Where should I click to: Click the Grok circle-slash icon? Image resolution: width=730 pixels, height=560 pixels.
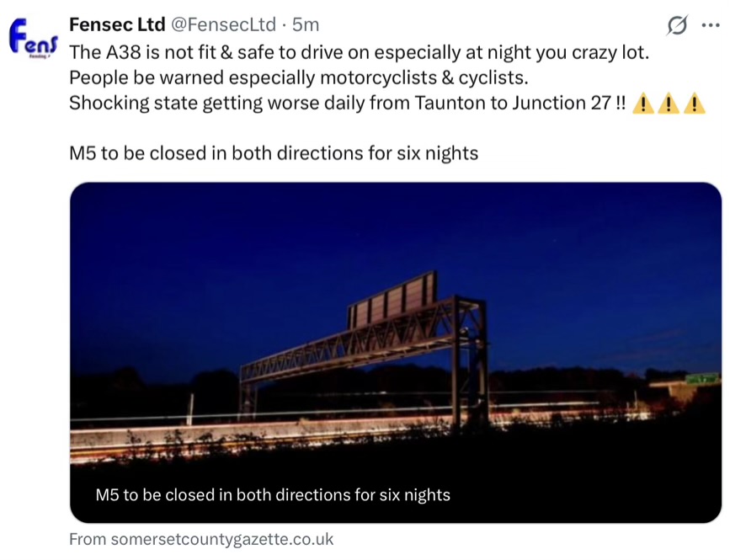tap(676, 26)
